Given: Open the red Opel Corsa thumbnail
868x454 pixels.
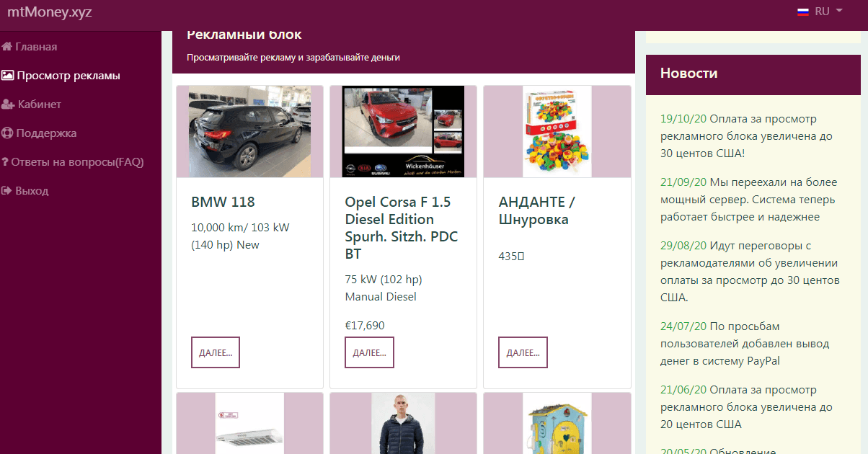Looking at the screenshot, I should [404, 132].
